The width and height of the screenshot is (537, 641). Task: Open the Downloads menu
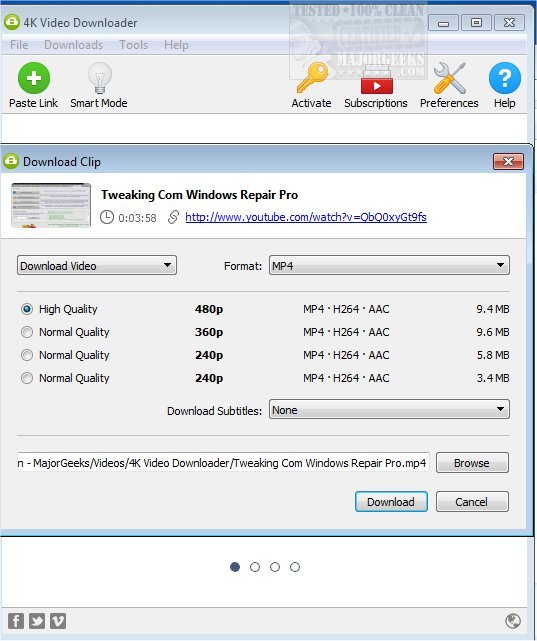(74, 45)
